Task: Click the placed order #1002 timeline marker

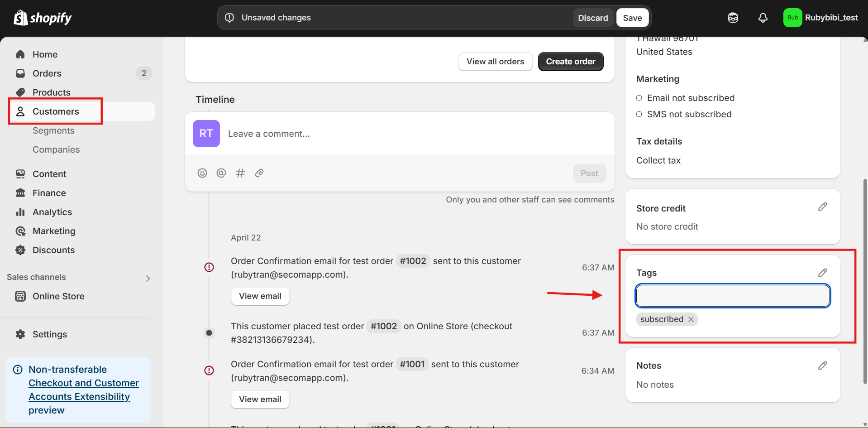Action: click(x=209, y=333)
